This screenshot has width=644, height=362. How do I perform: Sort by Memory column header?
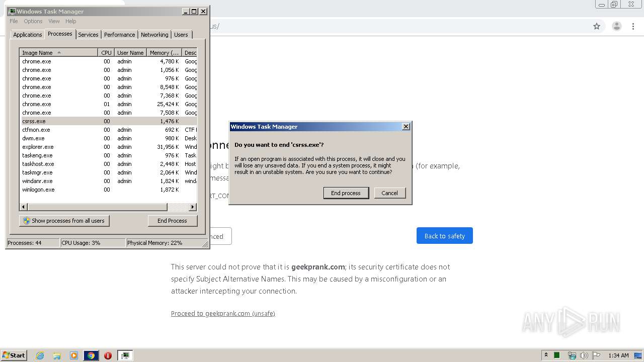(x=164, y=53)
